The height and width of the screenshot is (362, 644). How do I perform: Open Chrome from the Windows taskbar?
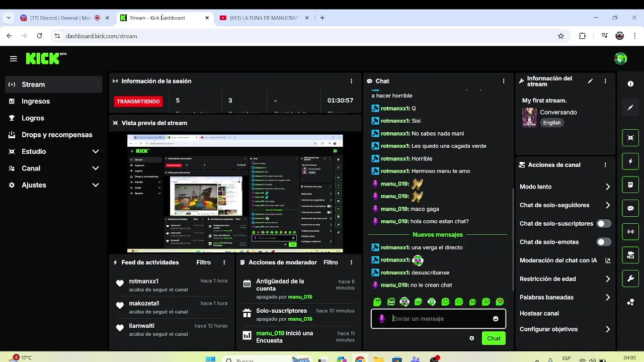tap(360, 359)
